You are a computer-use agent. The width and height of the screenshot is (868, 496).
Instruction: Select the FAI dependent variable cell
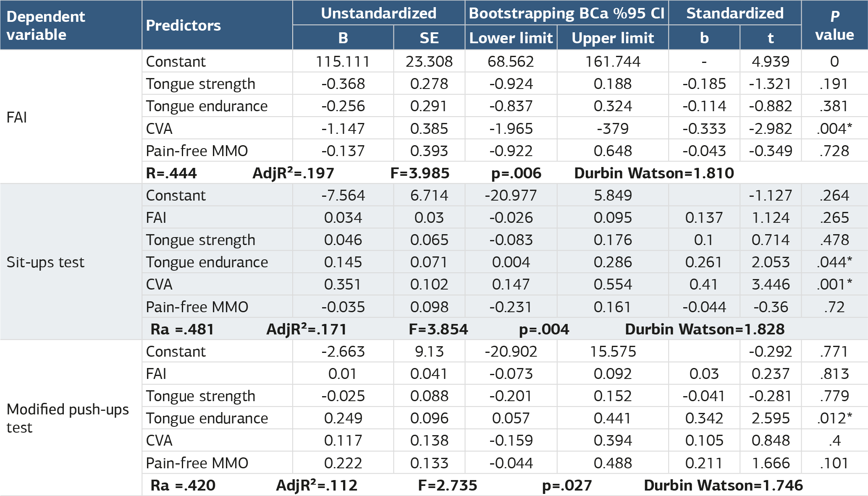click(x=17, y=117)
